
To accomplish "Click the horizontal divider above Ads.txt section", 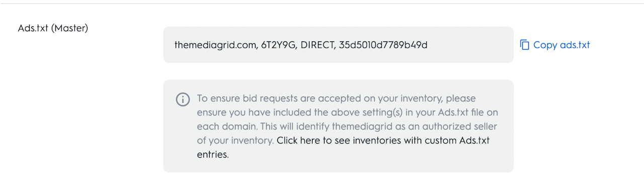I will (322, 4).
